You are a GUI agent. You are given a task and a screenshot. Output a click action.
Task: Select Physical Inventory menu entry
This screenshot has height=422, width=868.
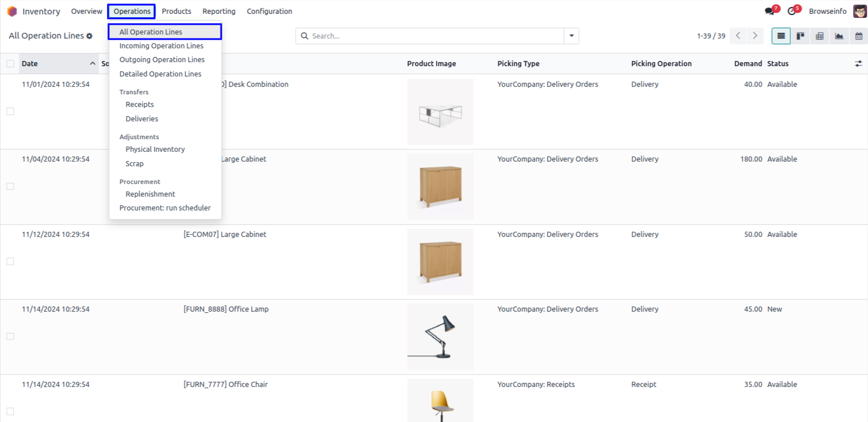click(155, 149)
